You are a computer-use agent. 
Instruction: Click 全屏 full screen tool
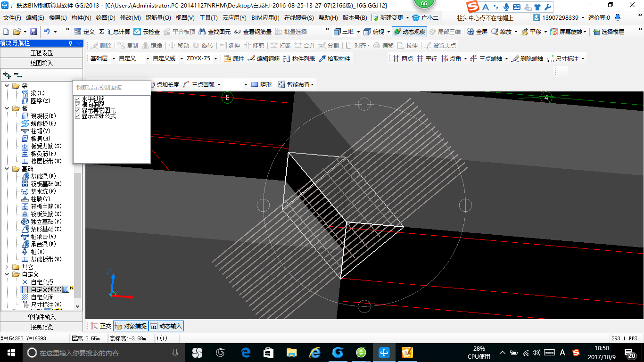click(x=477, y=32)
